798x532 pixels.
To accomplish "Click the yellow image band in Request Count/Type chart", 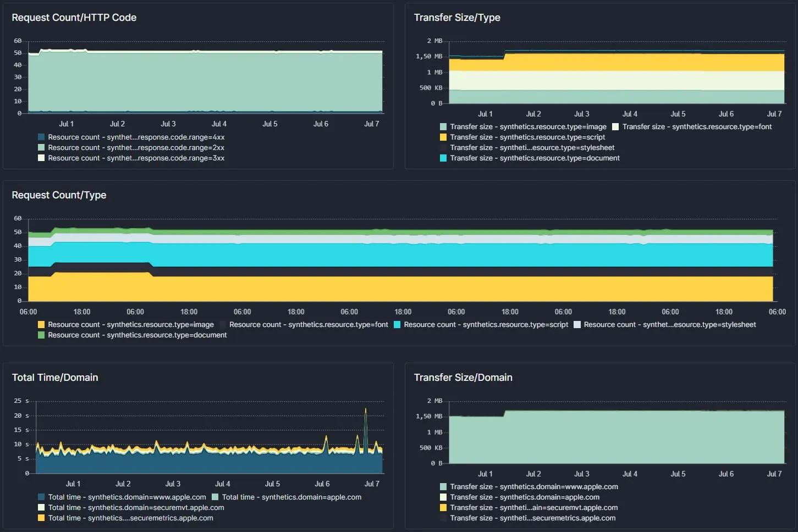I will 400,289.
